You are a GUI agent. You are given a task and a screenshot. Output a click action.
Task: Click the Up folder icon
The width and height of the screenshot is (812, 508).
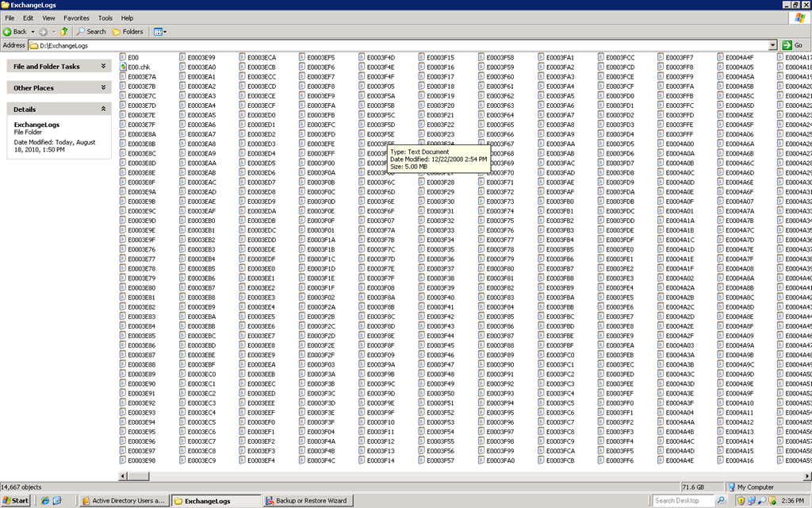point(64,32)
